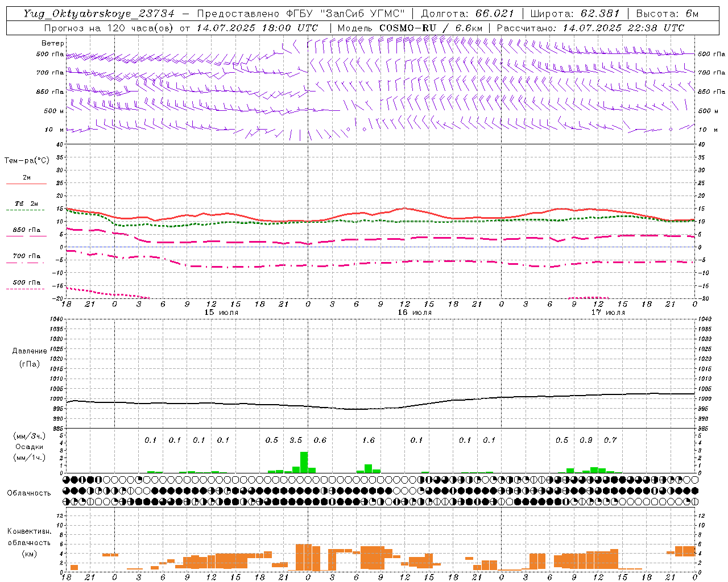Click the 'Конвективн.' convective cloud label
This screenshot has width=728, height=582.
tap(30, 531)
